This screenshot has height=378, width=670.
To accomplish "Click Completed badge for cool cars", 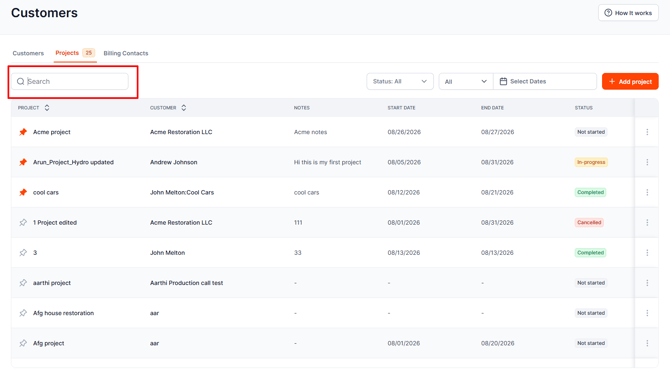I will 591,192.
